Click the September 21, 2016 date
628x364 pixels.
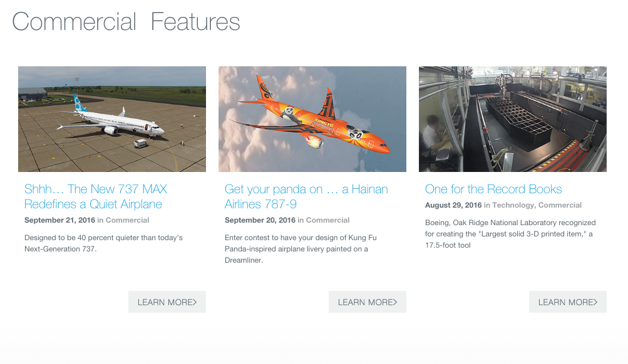click(x=59, y=220)
